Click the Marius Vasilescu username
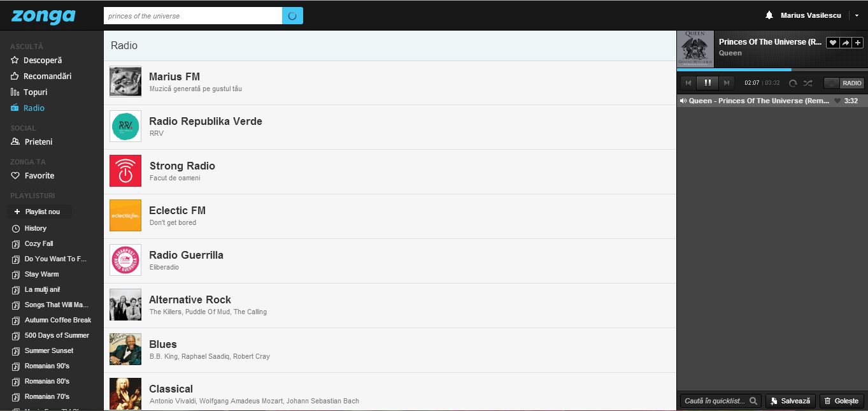 (811, 15)
